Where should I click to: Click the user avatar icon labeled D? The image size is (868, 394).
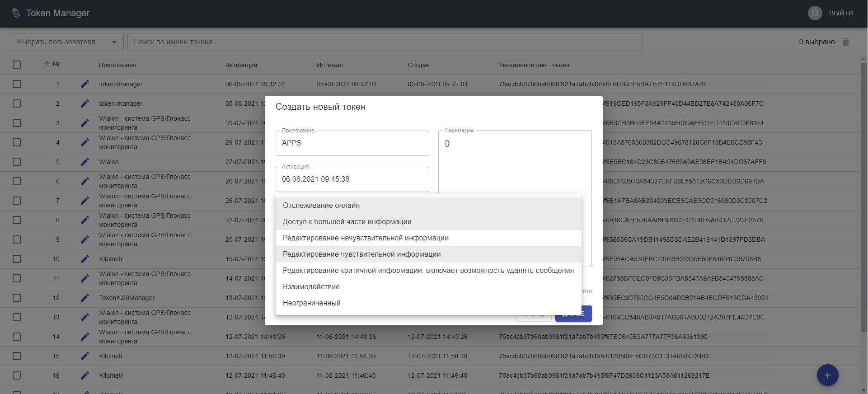click(815, 13)
